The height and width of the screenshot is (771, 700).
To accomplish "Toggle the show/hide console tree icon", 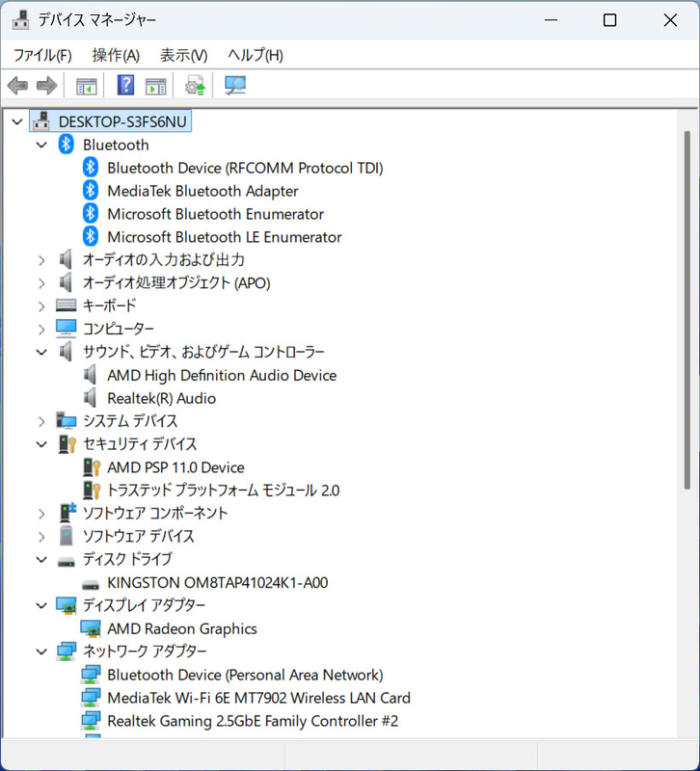I will pyautogui.click(x=87, y=87).
